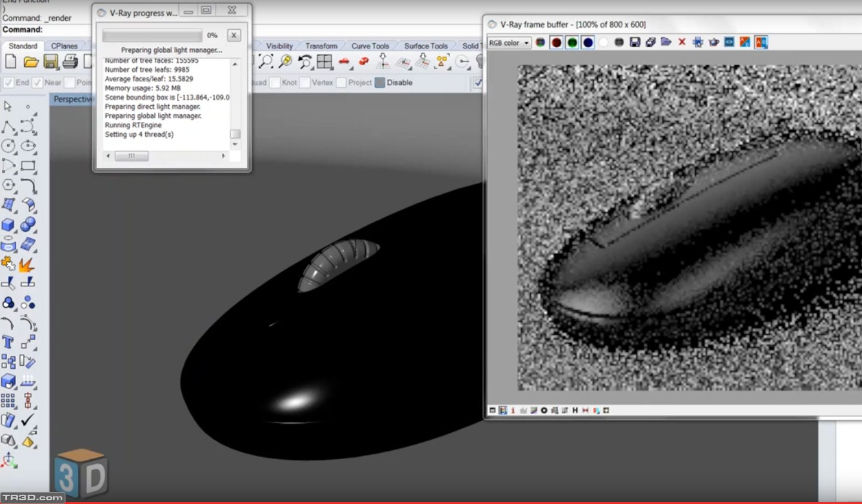Switch to the Curve Tools tab

click(369, 46)
